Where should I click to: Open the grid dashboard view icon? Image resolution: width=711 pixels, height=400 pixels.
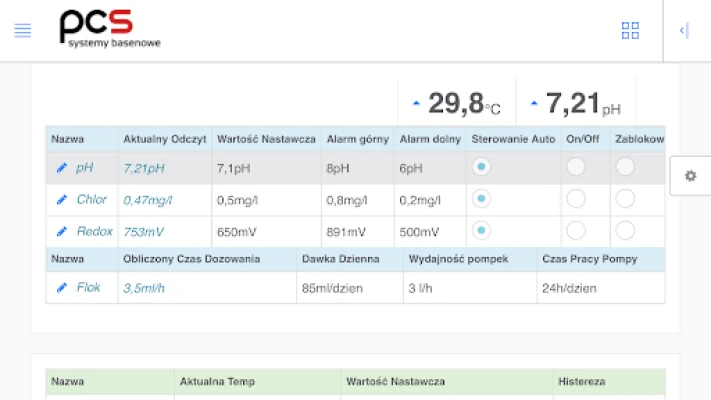click(x=630, y=30)
